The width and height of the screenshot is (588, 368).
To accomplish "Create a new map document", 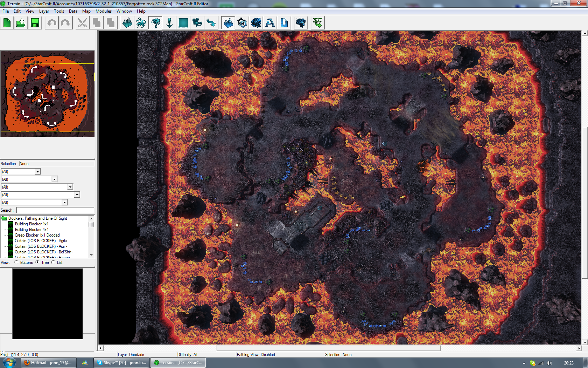I will click(x=7, y=23).
